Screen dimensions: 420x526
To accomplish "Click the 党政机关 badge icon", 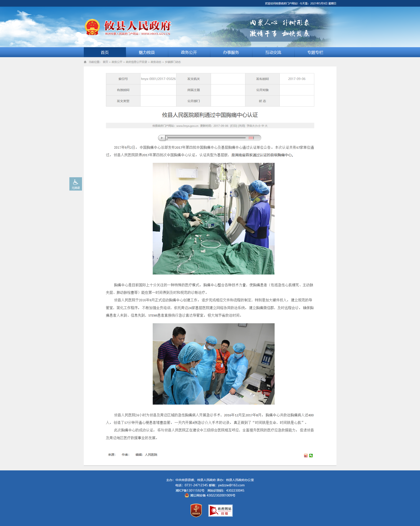I will point(196,510).
